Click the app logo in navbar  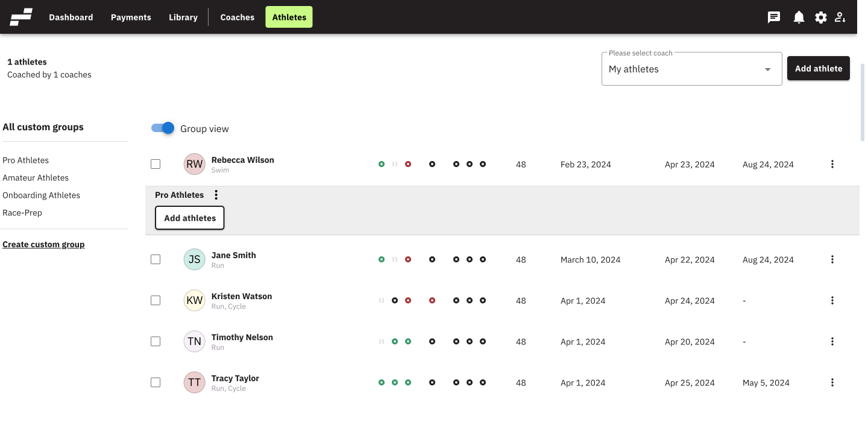(21, 17)
